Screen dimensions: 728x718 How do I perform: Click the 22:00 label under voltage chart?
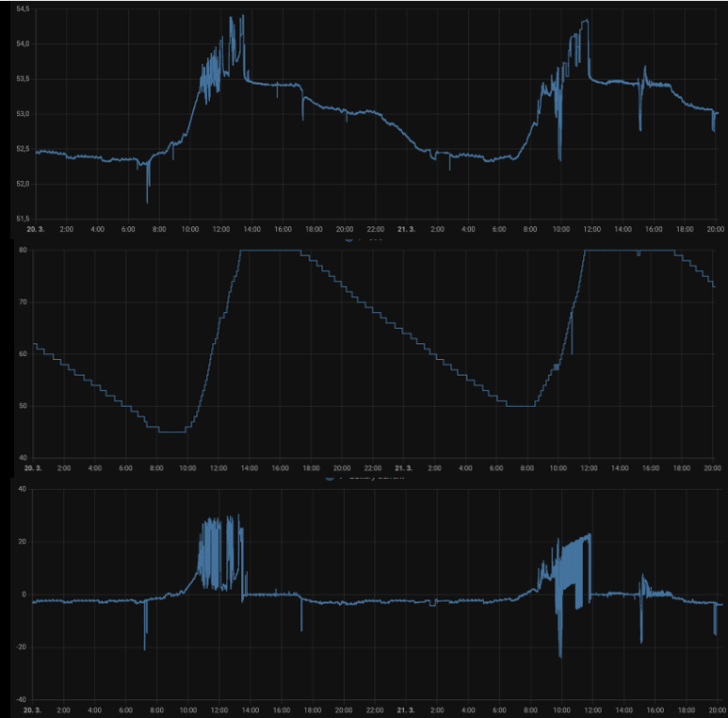pyautogui.click(x=375, y=229)
